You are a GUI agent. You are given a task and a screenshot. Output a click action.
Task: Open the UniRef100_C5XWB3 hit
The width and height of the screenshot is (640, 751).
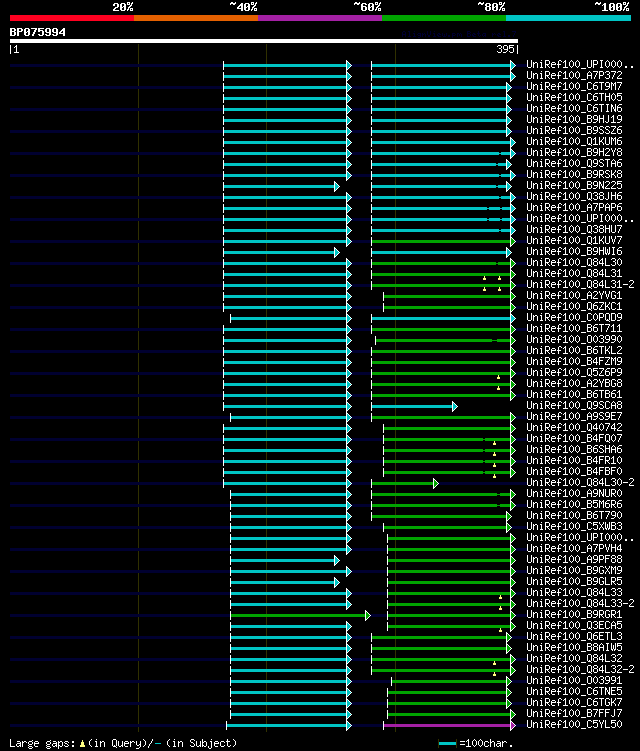pos(574,527)
